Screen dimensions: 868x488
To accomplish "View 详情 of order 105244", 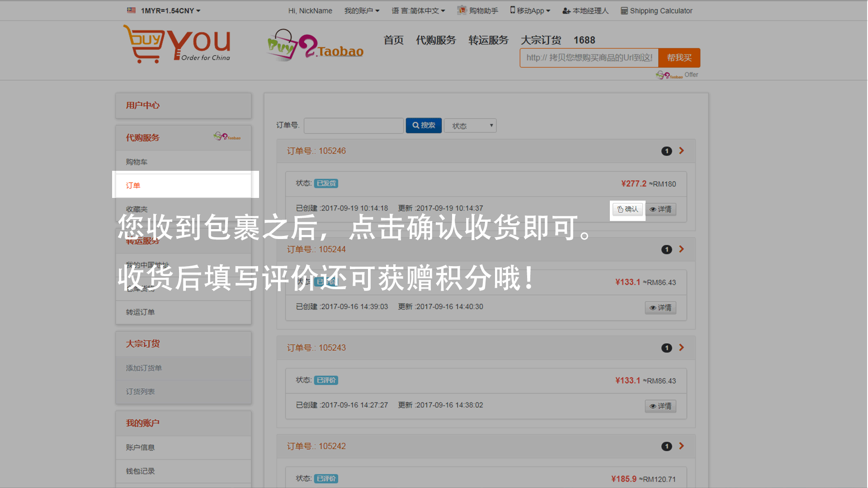I will coord(660,308).
